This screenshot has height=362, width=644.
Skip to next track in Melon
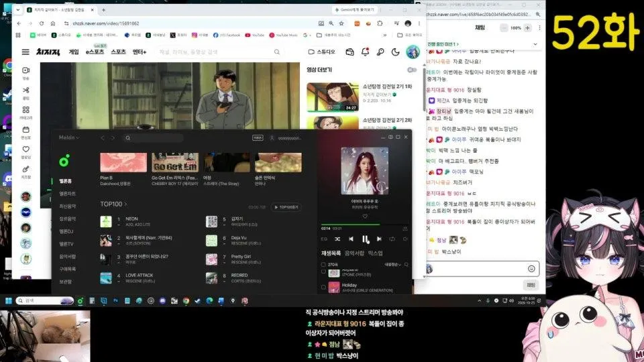[379, 239]
